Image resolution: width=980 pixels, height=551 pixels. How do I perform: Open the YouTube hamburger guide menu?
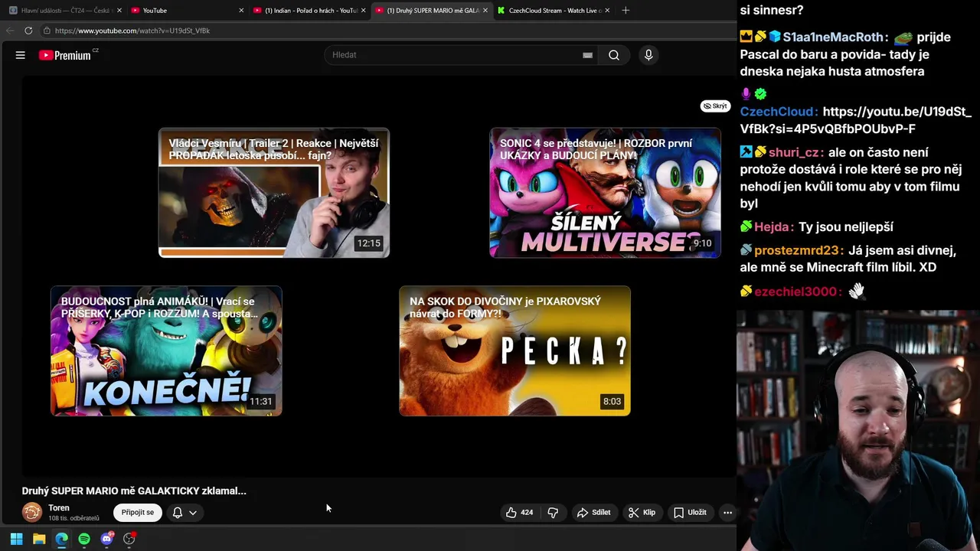[21, 55]
